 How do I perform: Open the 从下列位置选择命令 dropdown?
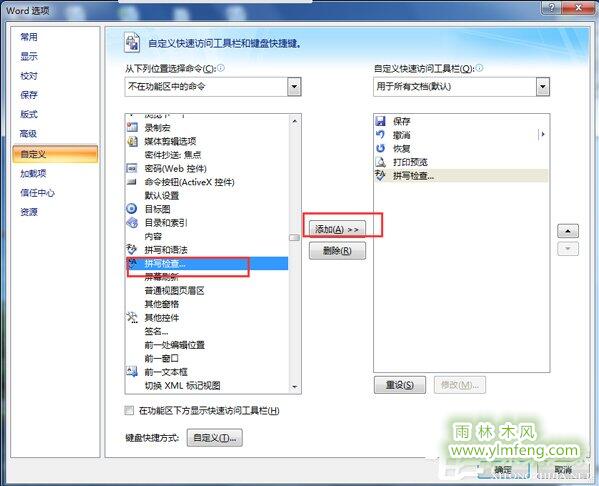(x=294, y=87)
